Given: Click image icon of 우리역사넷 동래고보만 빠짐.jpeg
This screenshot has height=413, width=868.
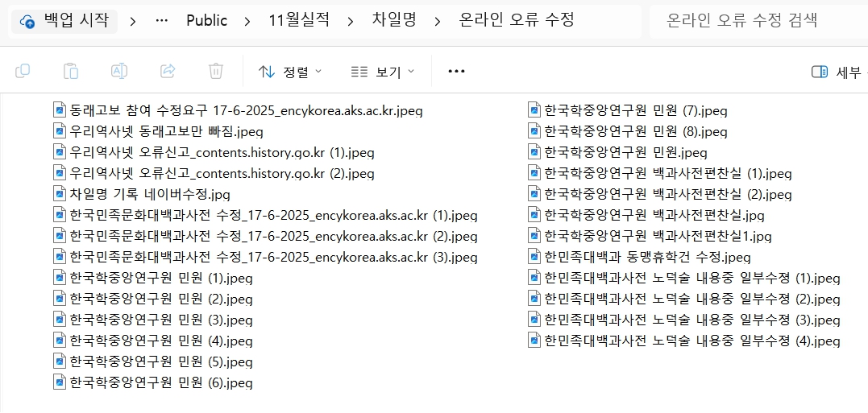Looking at the screenshot, I should (60, 130).
